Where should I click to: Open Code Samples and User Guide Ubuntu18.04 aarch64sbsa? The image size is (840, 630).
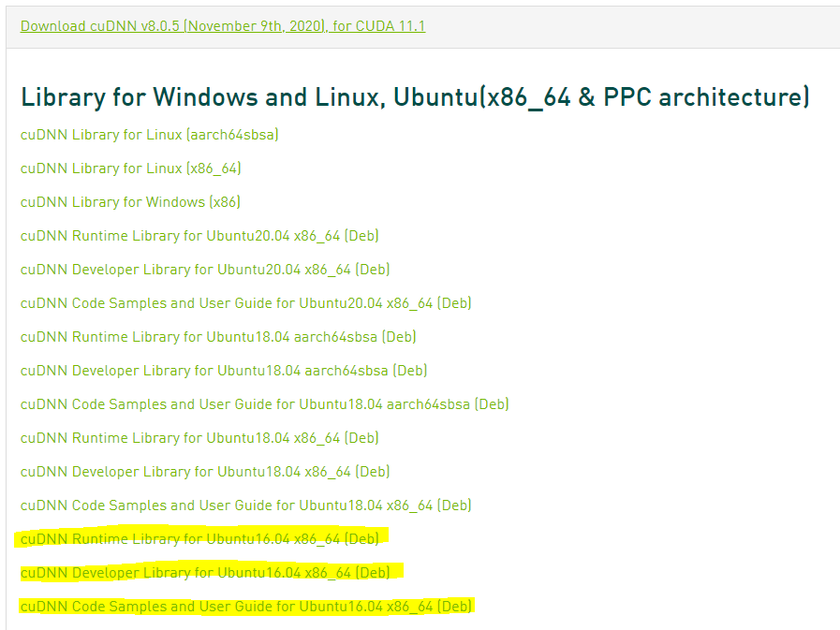265,404
